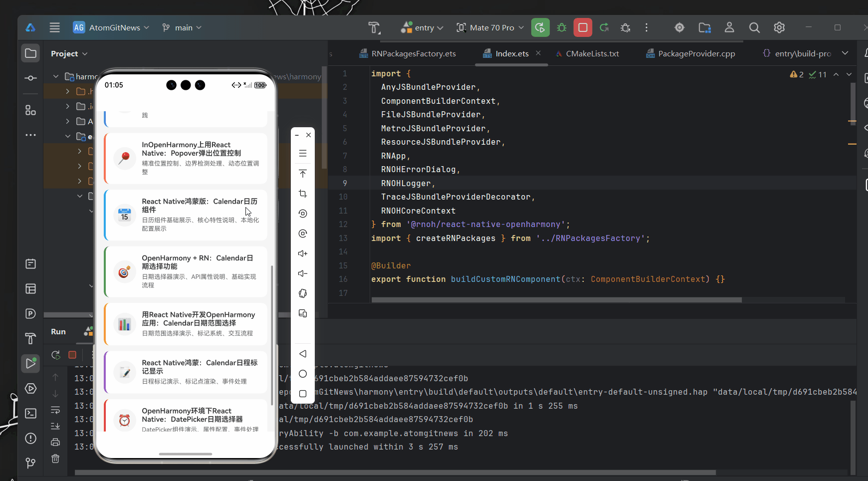Viewport: 868px width, 481px height.
Task: Open hidden editor tabs dropdown
Action: 845,53
